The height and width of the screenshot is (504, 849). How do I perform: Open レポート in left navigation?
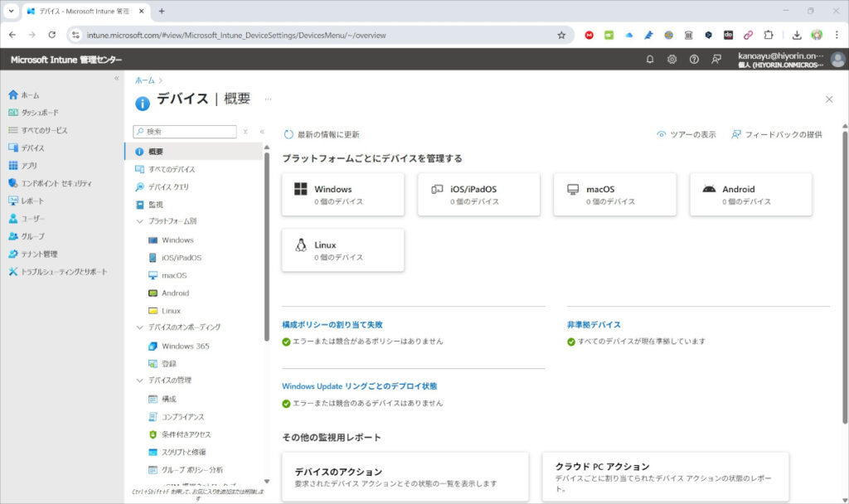pyautogui.click(x=26, y=201)
